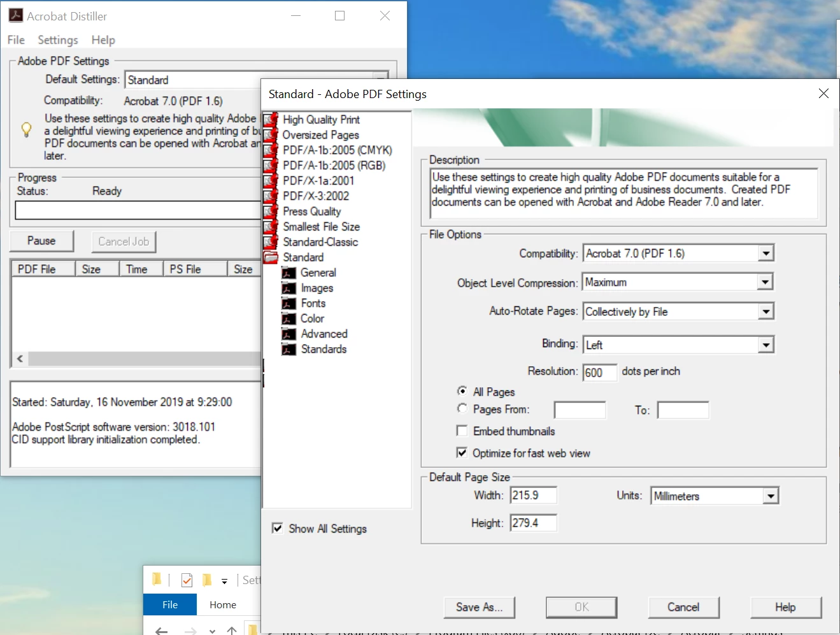The width and height of the screenshot is (840, 635).
Task: Click the PDF/A-1b:2005 (CMYK) settings icon
Action: coord(271,150)
